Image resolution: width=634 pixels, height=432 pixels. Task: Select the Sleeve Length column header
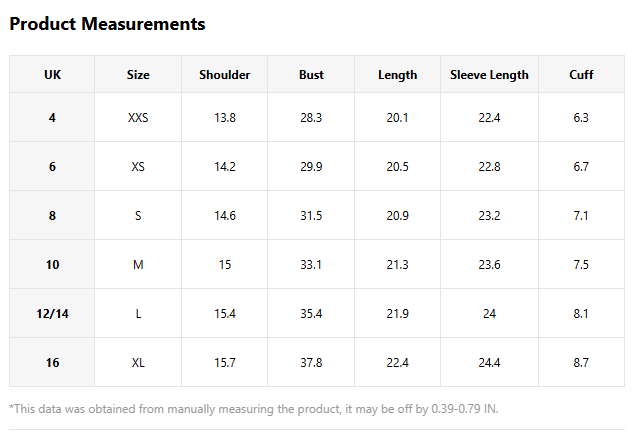(489, 75)
